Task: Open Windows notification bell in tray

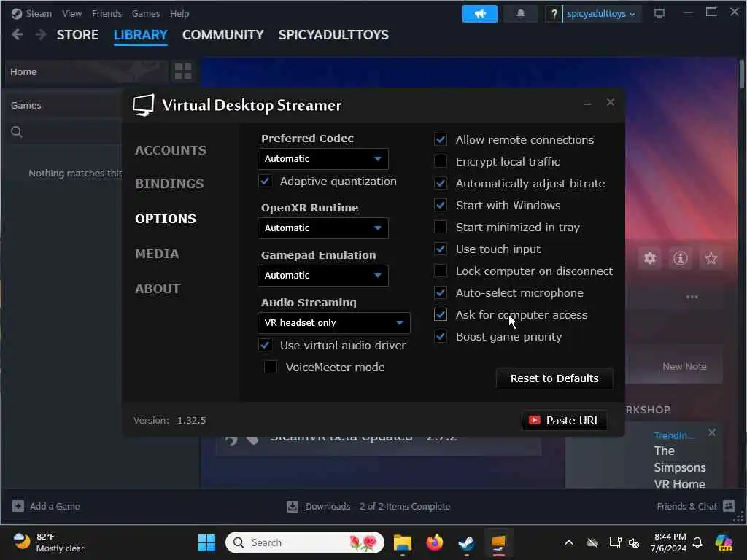Action: 697,542
